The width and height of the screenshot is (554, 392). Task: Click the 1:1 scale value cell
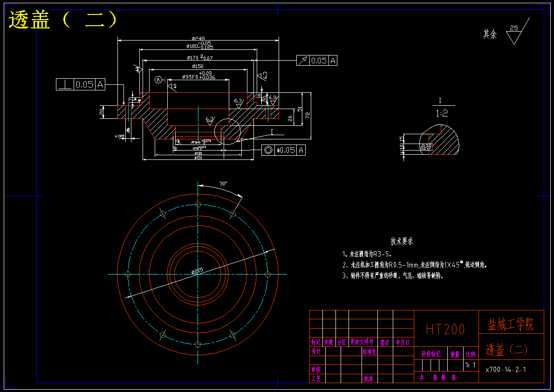pyautogui.click(x=470, y=365)
